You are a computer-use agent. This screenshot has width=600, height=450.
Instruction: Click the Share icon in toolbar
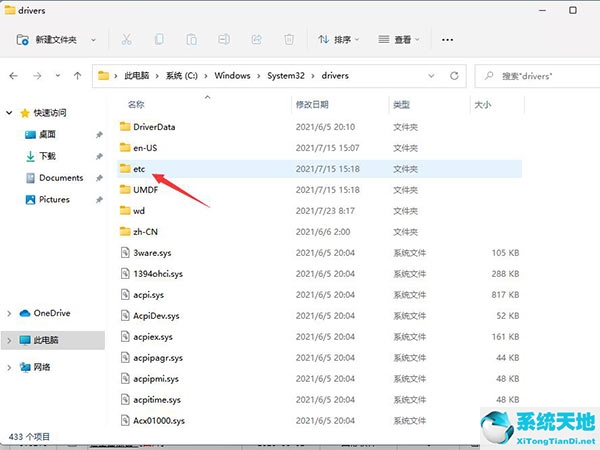[x=256, y=39]
